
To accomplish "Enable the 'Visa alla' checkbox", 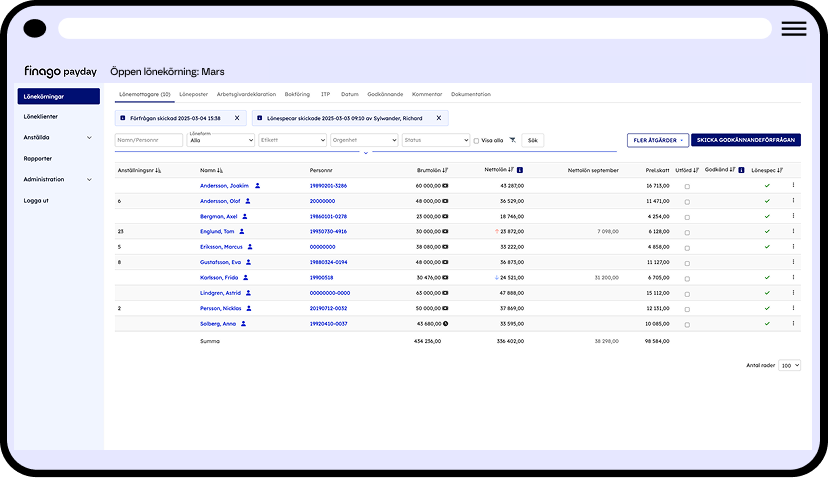I will pyautogui.click(x=476, y=141).
